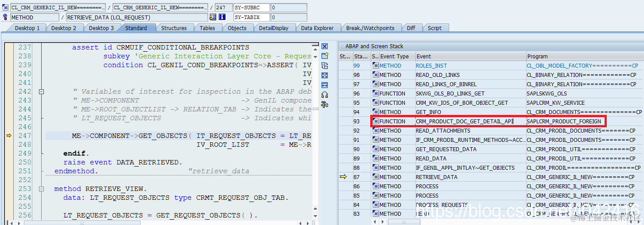Click the Close Tool icon beside code editor
644x225 pixels.
point(325,46)
